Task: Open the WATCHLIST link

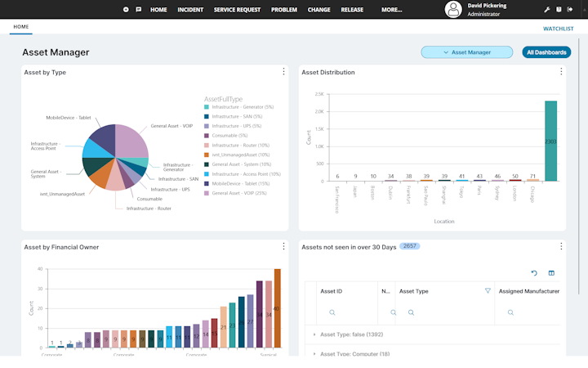Action: (x=558, y=29)
